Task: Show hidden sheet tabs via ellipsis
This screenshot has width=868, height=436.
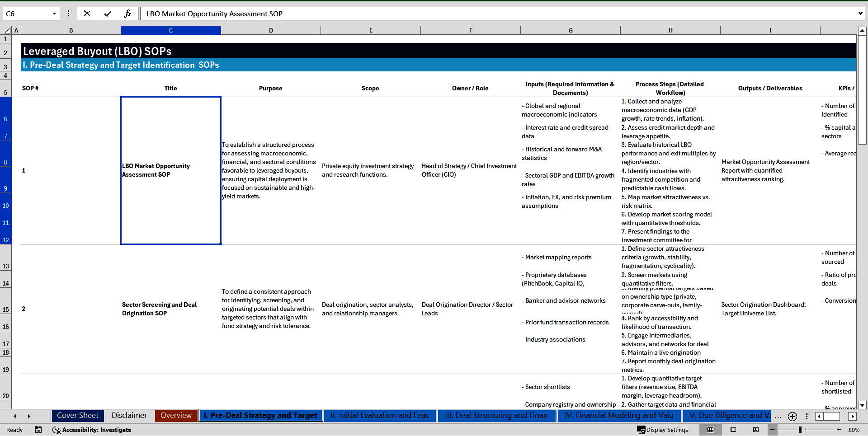Action: 778,416
